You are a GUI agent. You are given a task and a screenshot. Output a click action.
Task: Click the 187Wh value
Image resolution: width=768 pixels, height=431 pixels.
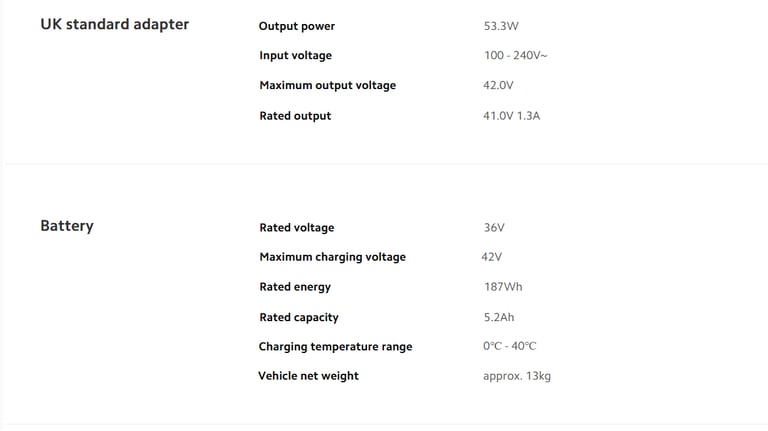(x=503, y=287)
